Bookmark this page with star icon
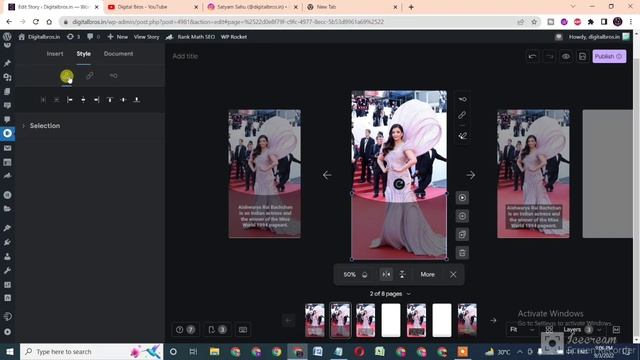Image resolution: width=640 pixels, height=360 pixels. [x=534, y=22]
